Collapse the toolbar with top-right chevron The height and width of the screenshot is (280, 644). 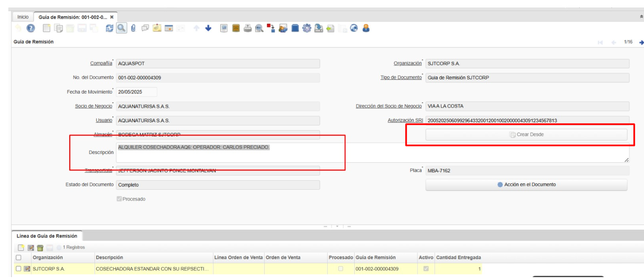(640, 15)
